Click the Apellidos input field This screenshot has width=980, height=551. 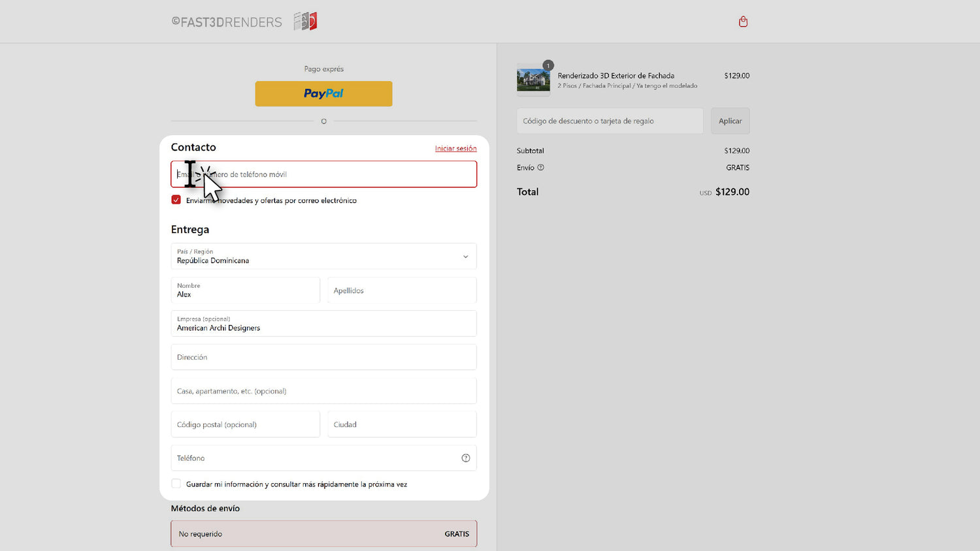(x=402, y=291)
